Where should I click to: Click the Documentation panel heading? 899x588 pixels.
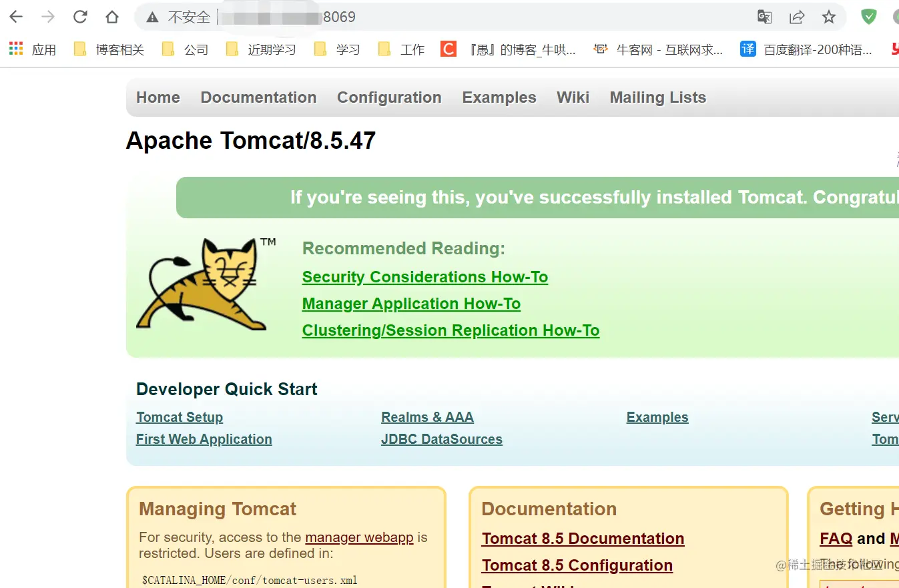[x=549, y=509]
